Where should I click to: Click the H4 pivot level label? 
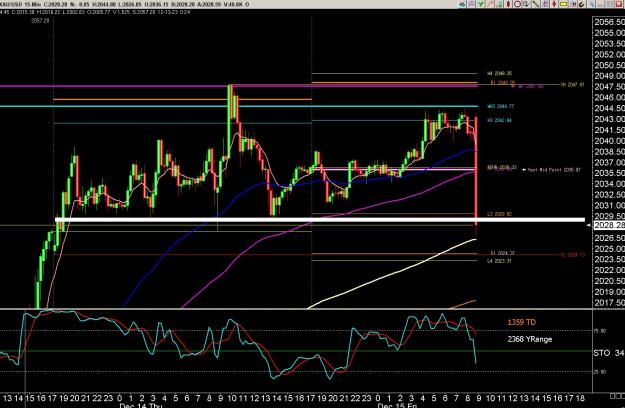click(x=499, y=74)
